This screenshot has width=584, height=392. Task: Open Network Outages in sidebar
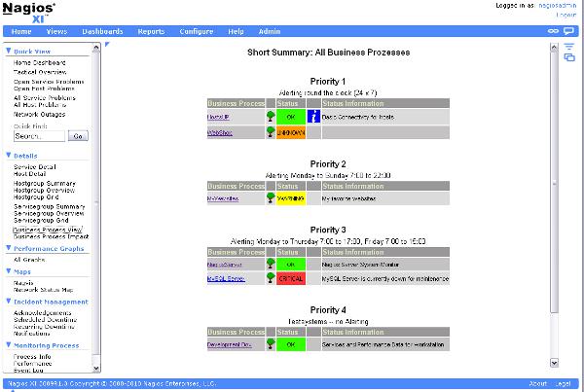tap(40, 114)
